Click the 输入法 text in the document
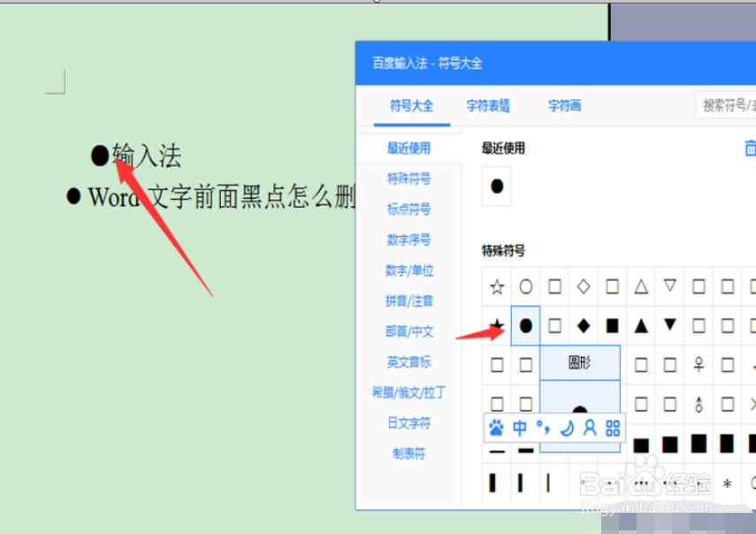The height and width of the screenshot is (534, 756). point(147,156)
